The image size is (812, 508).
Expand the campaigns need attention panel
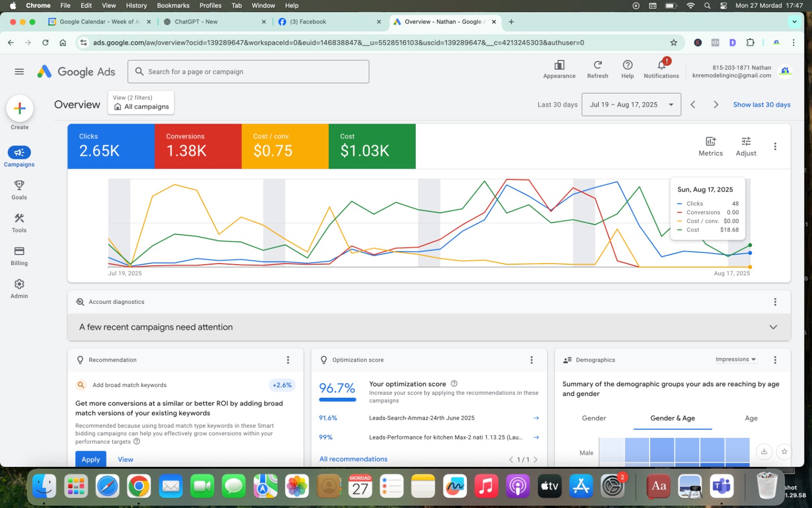[x=773, y=327]
